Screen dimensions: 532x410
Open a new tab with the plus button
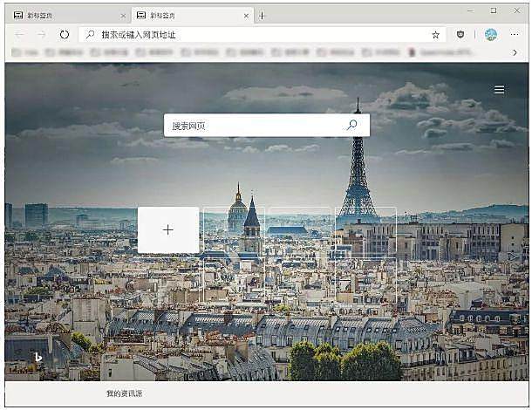click(x=262, y=16)
